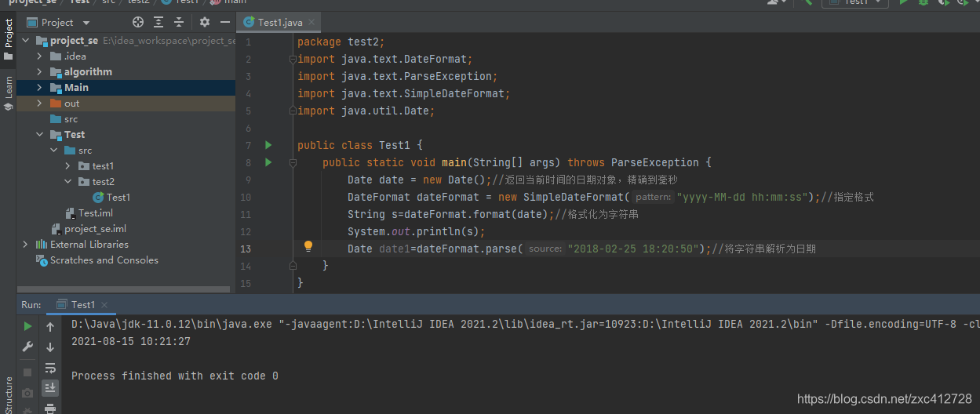Click 'Process finished with exit code 0' text
Viewport: 980px width, 414px height.
[x=175, y=376]
